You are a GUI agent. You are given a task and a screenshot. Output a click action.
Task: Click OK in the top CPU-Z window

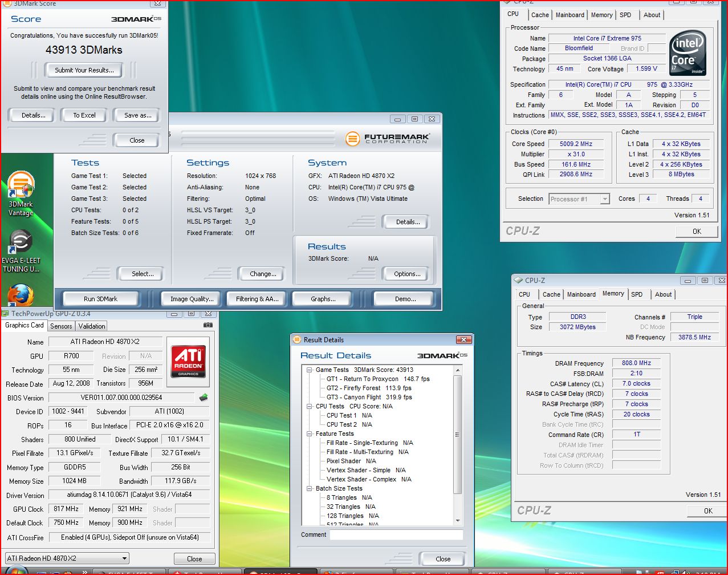pyautogui.click(x=697, y=232)
